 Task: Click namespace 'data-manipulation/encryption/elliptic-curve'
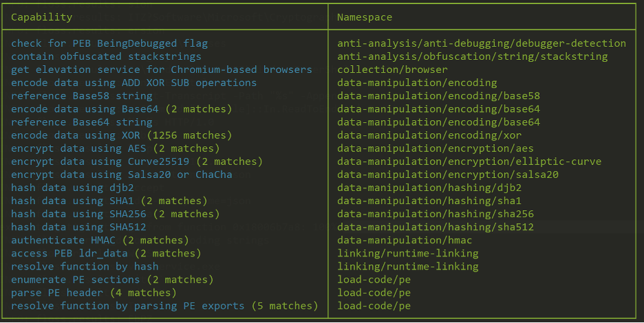(469, 161)
